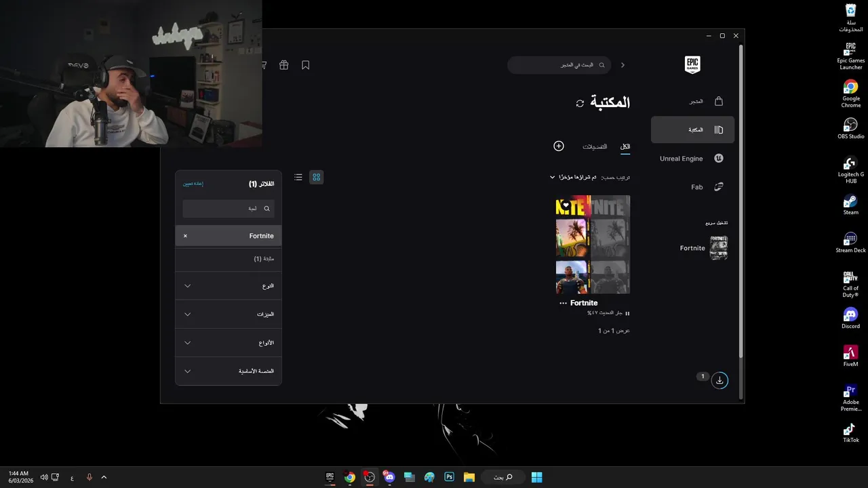Open Google Chrome desktop shortcut

point(851,94)
